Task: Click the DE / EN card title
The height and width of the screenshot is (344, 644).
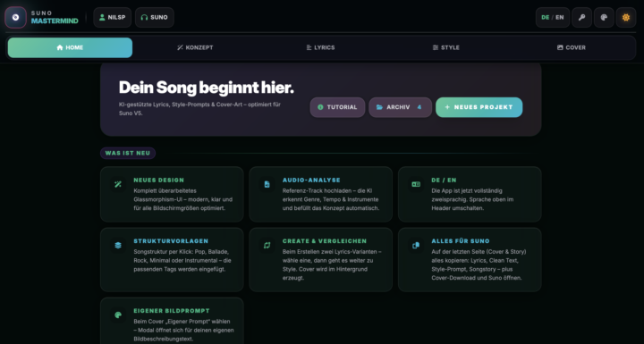Action: click(x=444, y=180)
